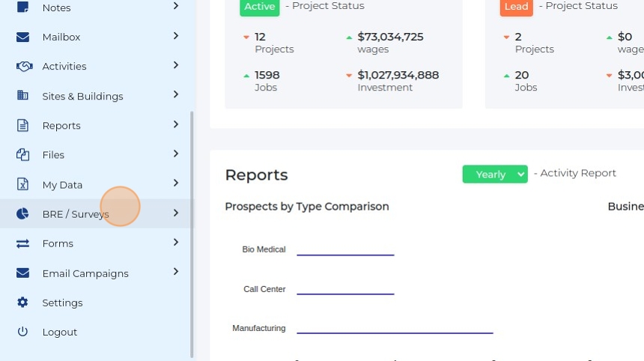The image size is (644, 361).
Task: Click the Settings gear icon
Action: pos(23,303)
